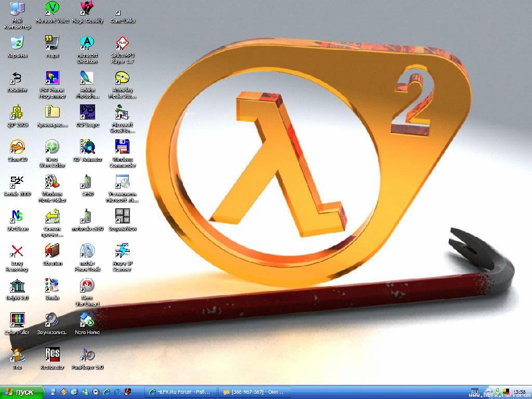
Task: Click the Пуск start button
Action: (21, 392)
